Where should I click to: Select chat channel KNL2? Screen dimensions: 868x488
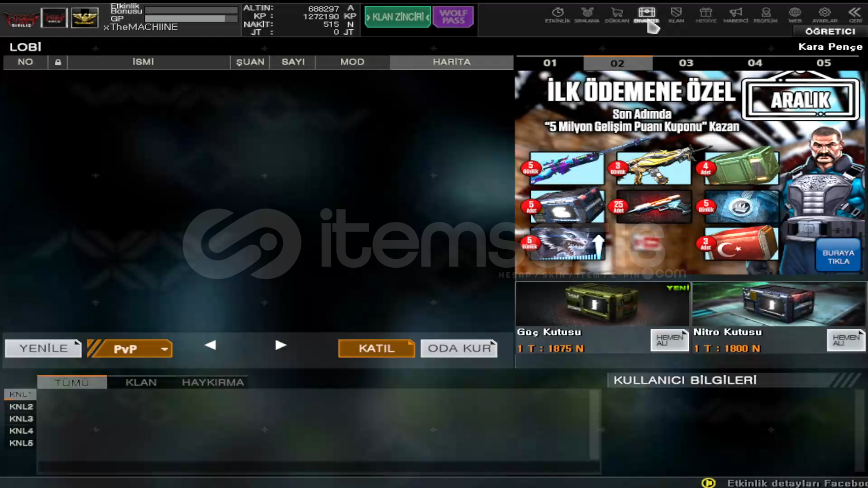pyautogui.click(x=21, y=407)
